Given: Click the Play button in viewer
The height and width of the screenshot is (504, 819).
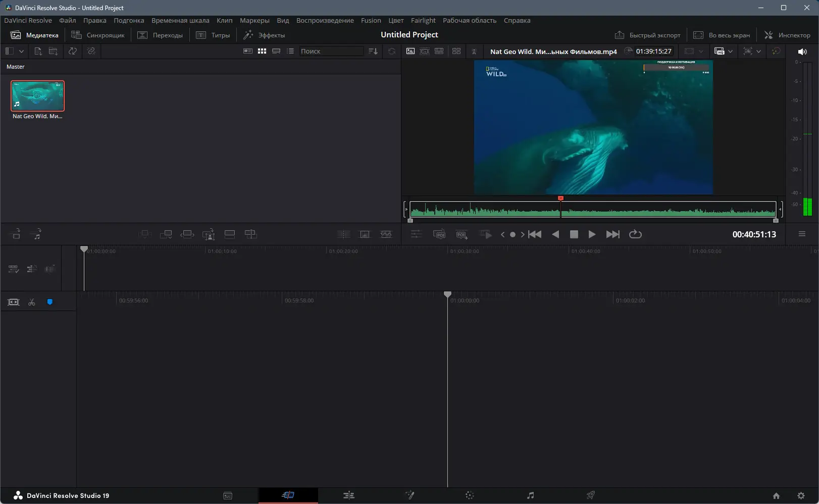Looking at the screenshot, I should tap(592, 234).
